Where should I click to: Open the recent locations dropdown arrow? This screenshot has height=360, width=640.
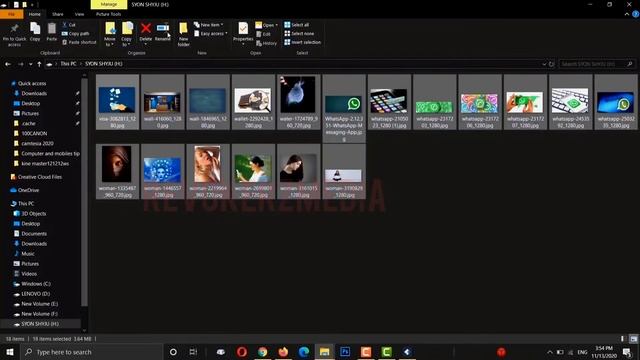tap(30, 64)
